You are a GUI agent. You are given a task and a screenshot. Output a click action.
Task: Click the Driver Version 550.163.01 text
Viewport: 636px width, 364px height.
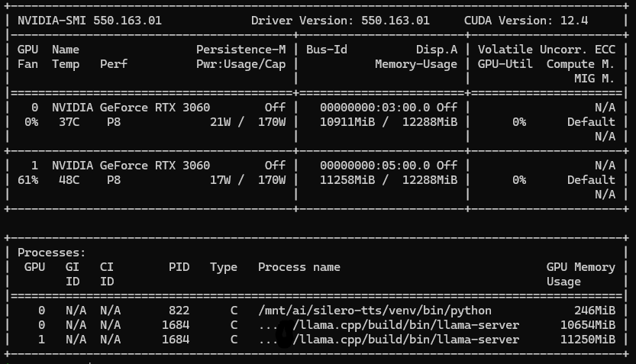[x=340, y=21]
